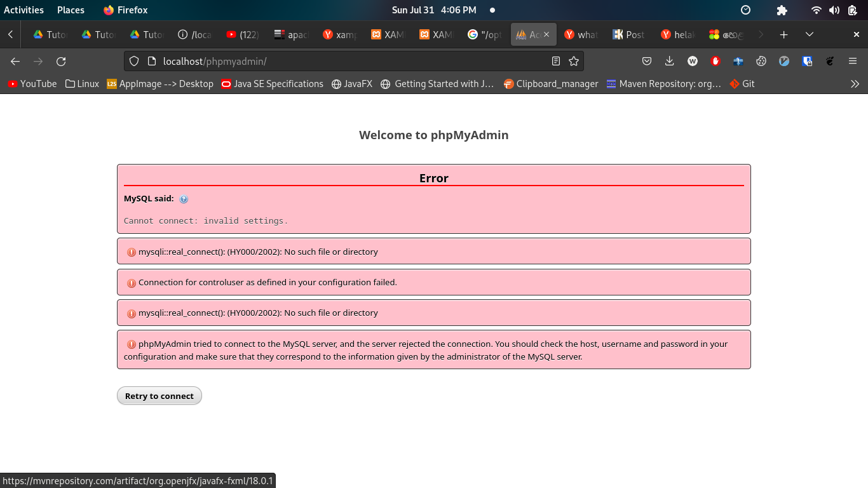868x488 pixels.
Task: Open the Places menu in top bar
Action: (71, 10)
